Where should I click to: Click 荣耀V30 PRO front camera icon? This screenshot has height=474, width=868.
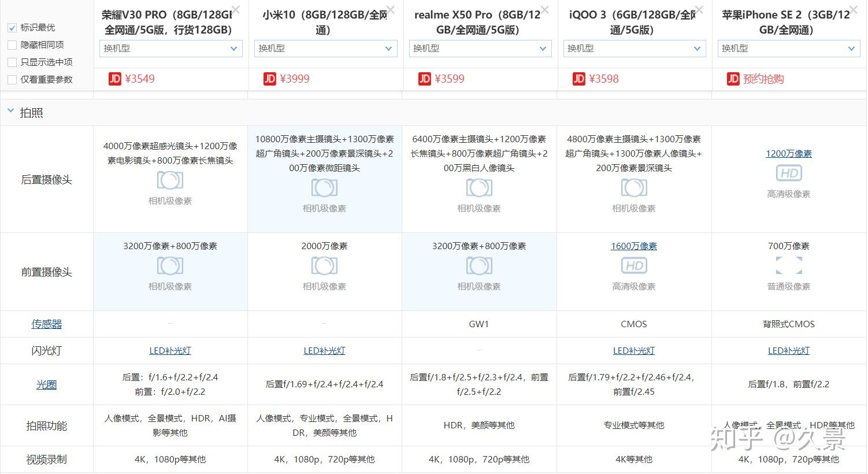(x=170, y=265)
